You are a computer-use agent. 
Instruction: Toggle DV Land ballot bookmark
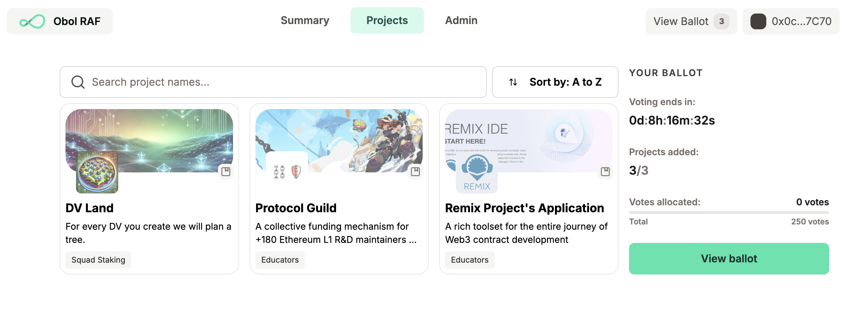(x=226, y=172)
